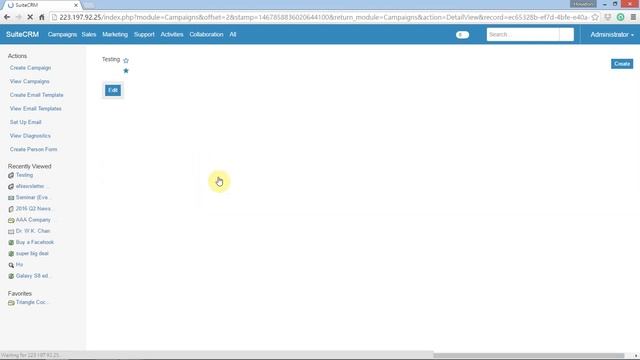Click the icon beside Seminar (Eve... entry
Viewport: 640px width, 360px height.
(x=11, y=198)
